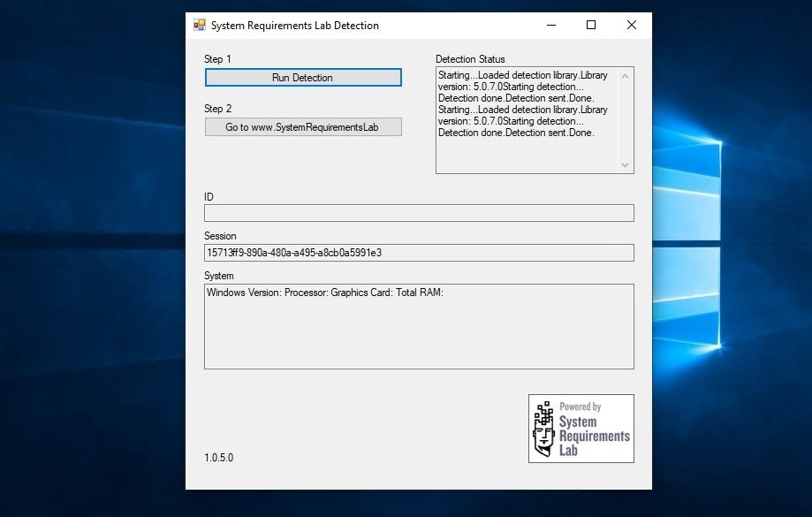Viewport: 812px width, 517px height.
Task: Click the Session field label
Action: (x=220, y=236)
